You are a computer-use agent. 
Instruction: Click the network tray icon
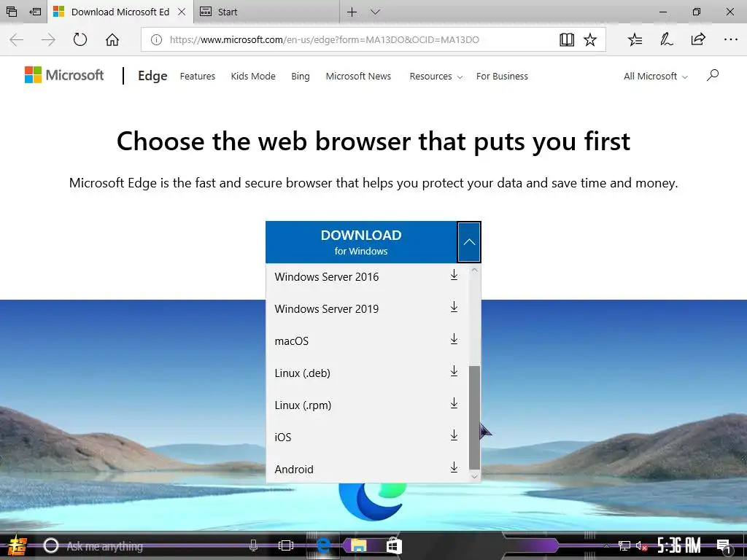624,545
